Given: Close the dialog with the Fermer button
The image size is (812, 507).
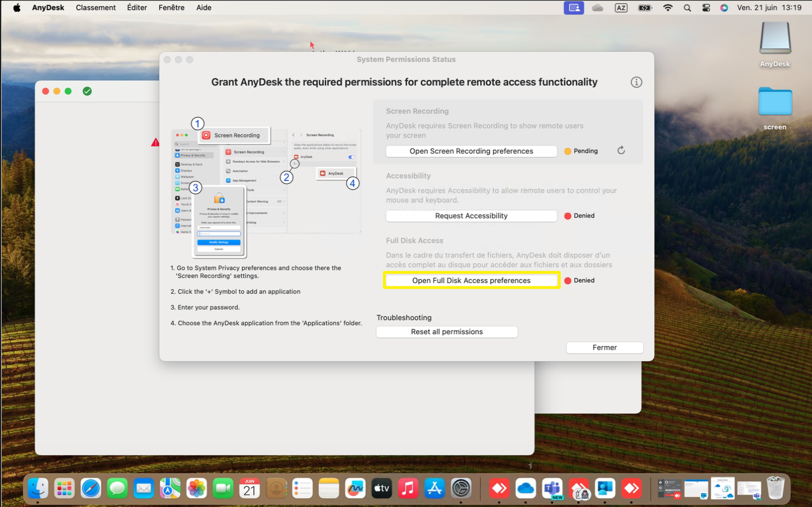Looking at the screenshot, I should pos(605,347).
